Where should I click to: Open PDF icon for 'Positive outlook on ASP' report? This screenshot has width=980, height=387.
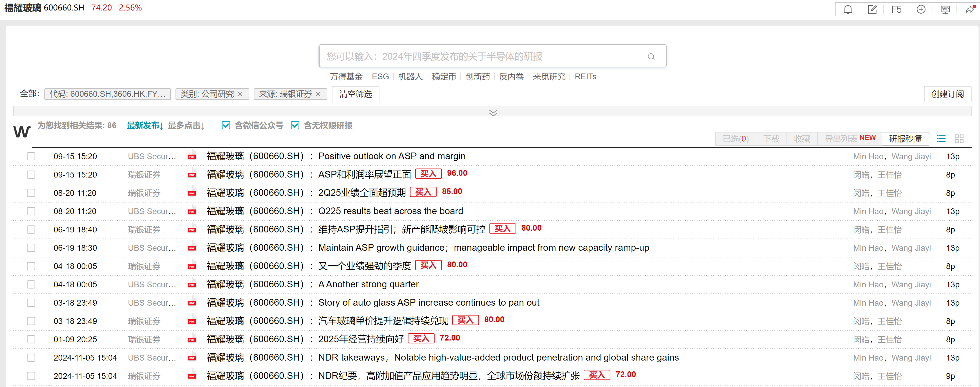[x=192, y=156]
